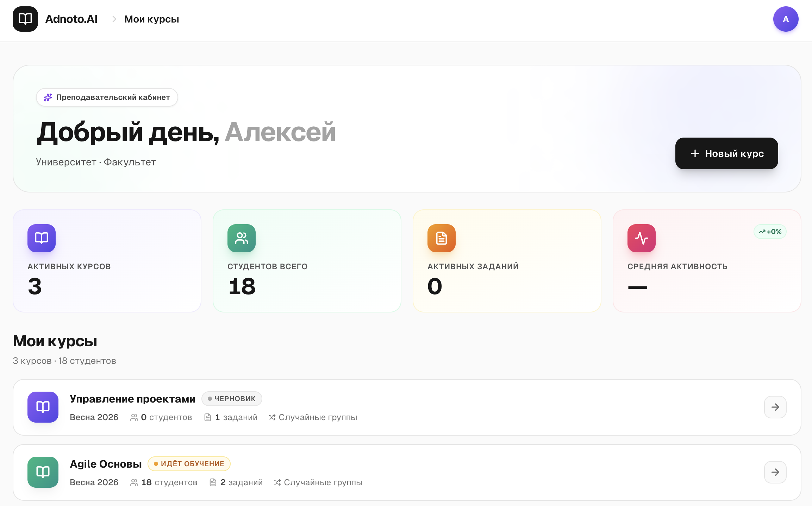Viewport: 812px width, 506px height.
Task: Click 18 студентов in Agile Основы row
Action: coord(169,482)
